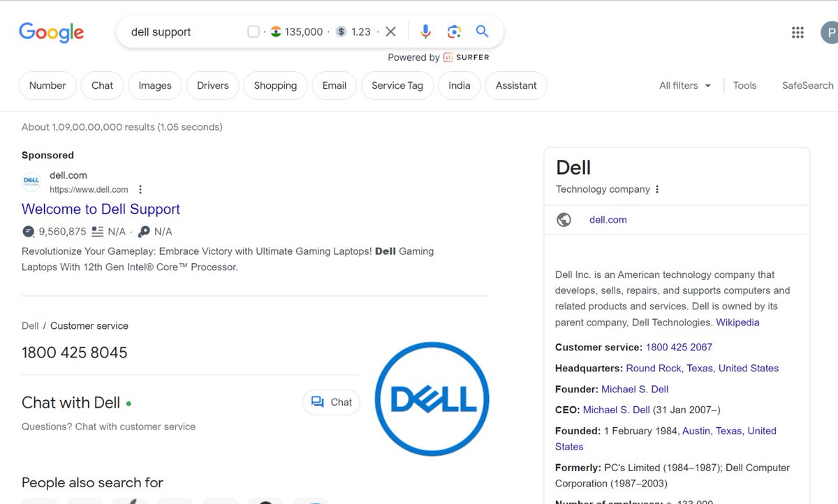Open Google Lens image search
Viewport: 838px width, 504px height.
pyautogui.click(x=455, y=31)
